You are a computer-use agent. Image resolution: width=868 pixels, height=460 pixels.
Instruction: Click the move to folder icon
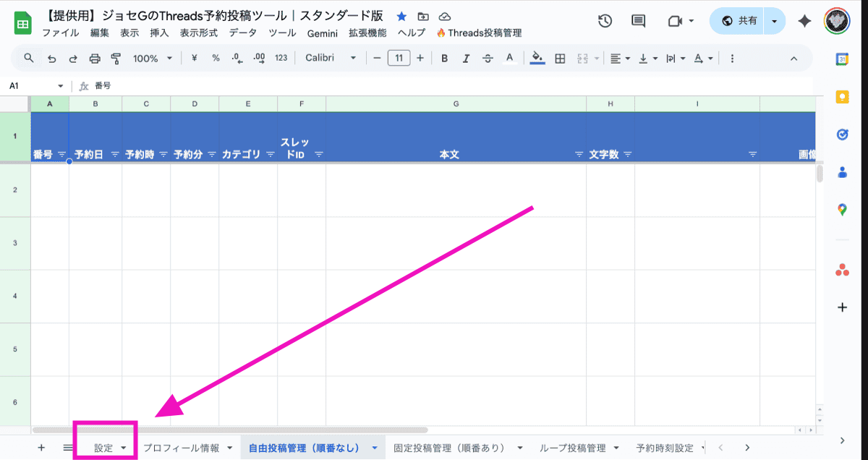(x=423, y=16)
